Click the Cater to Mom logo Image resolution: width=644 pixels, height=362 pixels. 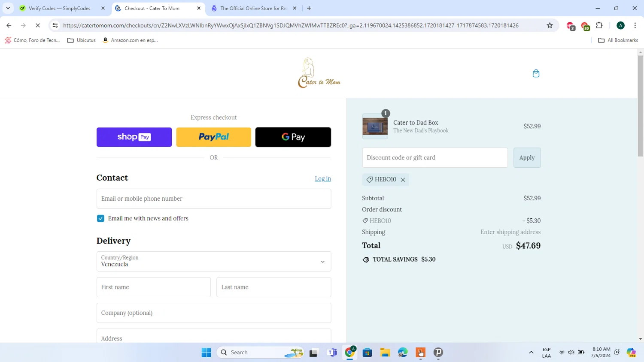pos(319,73)
